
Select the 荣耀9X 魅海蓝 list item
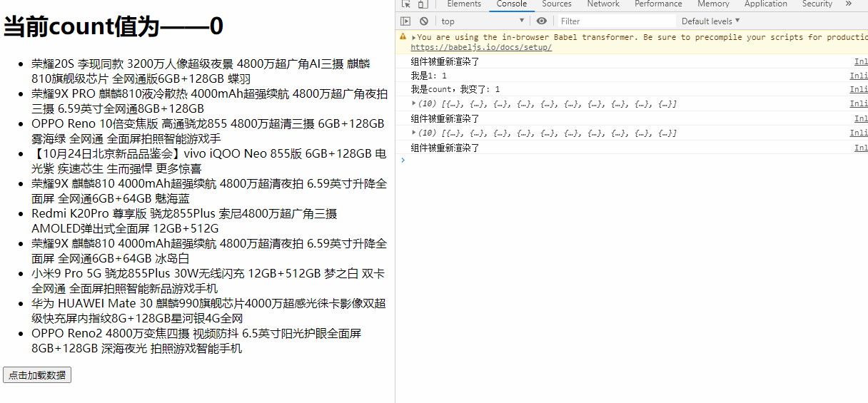[209, 191]
